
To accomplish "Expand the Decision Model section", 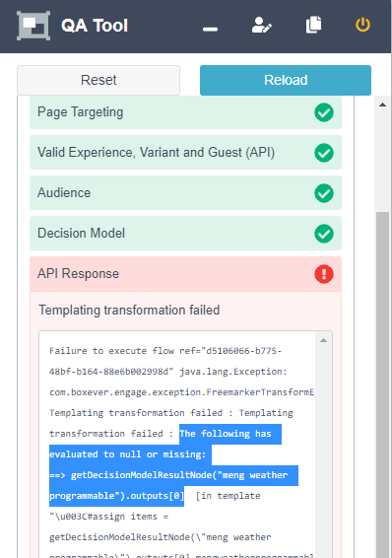I will pyautogui.click(x=185, y=234).
